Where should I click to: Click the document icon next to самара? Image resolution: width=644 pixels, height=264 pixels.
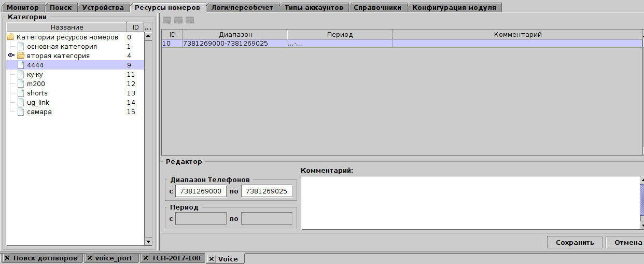pyautogui.click(x=21, y=112)
